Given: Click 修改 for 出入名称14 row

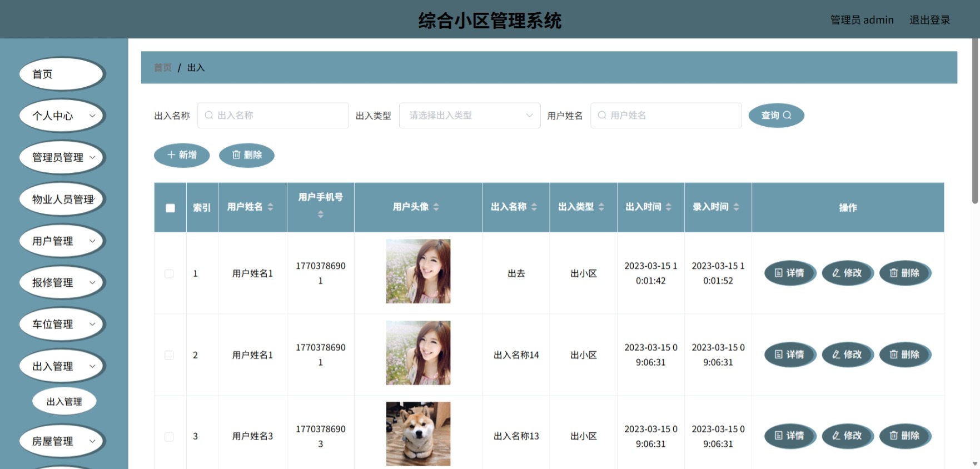Looking at the screenshot, I should pyautogui.click(x=847, y=355).
